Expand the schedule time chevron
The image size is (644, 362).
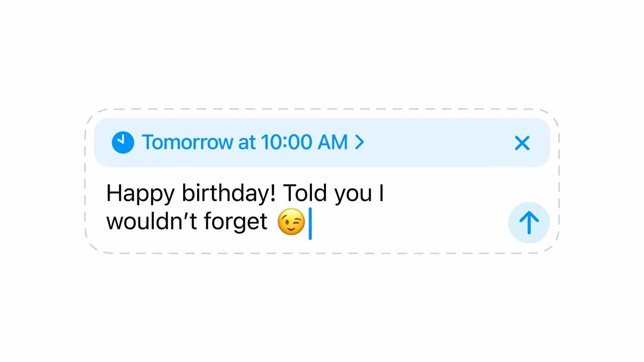tap(359, 142)
